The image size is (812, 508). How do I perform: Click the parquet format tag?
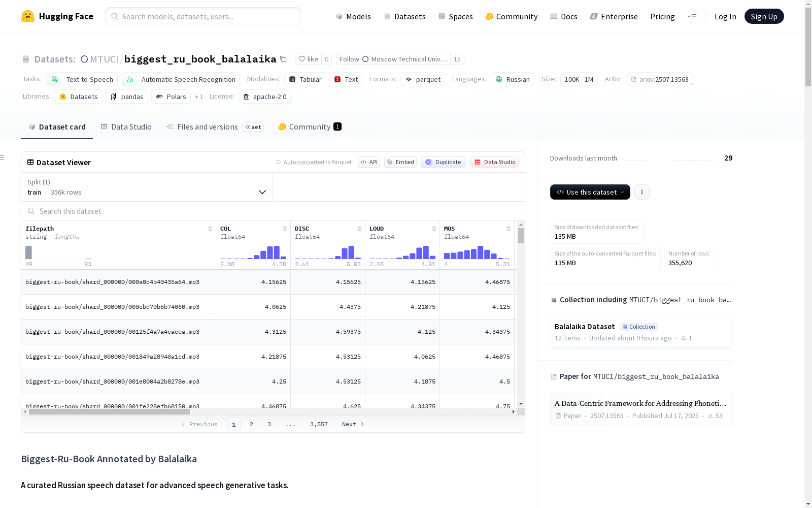click(423, 79)
